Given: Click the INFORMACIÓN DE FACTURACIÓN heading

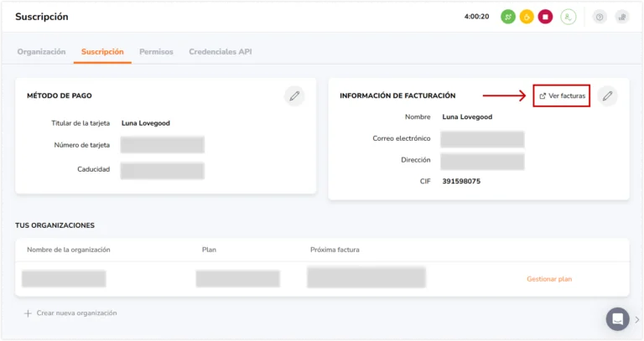Looking at the screenshot, I should click(x=397, y=96).
